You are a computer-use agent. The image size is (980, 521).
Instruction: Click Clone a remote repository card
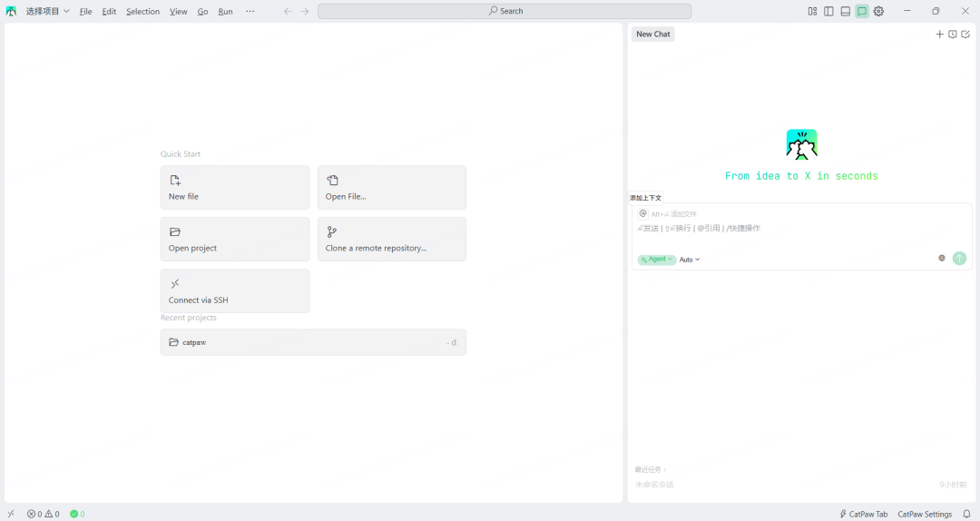pyautogui.click(x=392, y=240)
